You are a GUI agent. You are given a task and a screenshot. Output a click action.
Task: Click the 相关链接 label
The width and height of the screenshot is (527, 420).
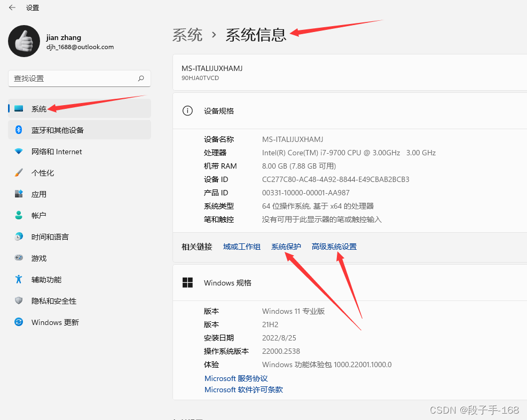[197, 247]
